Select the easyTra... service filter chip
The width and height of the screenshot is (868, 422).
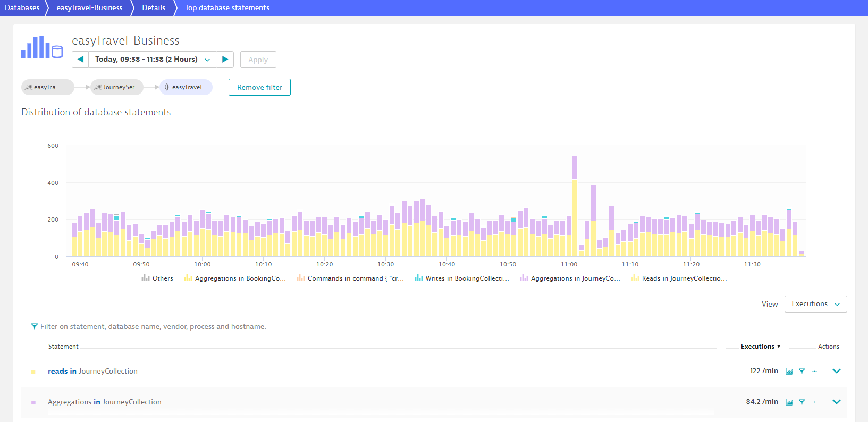pos(47,87)
